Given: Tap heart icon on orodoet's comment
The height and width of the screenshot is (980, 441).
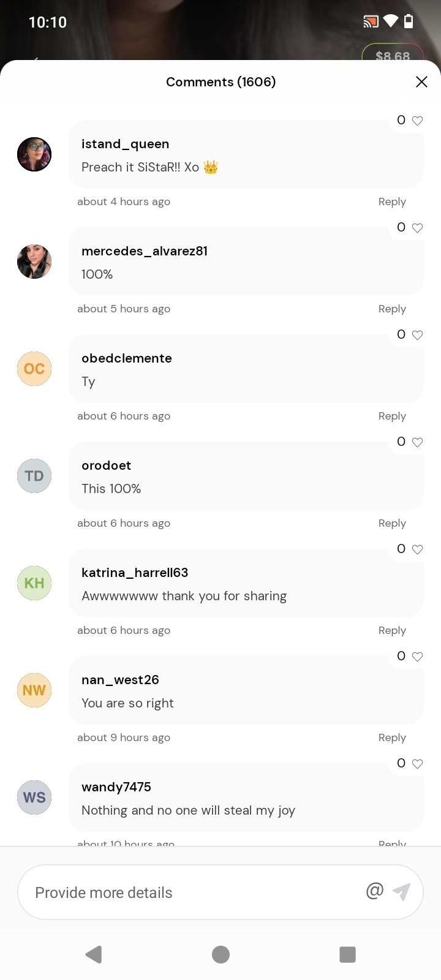Looking at the screenshot, I should click(x=417, y=442).
